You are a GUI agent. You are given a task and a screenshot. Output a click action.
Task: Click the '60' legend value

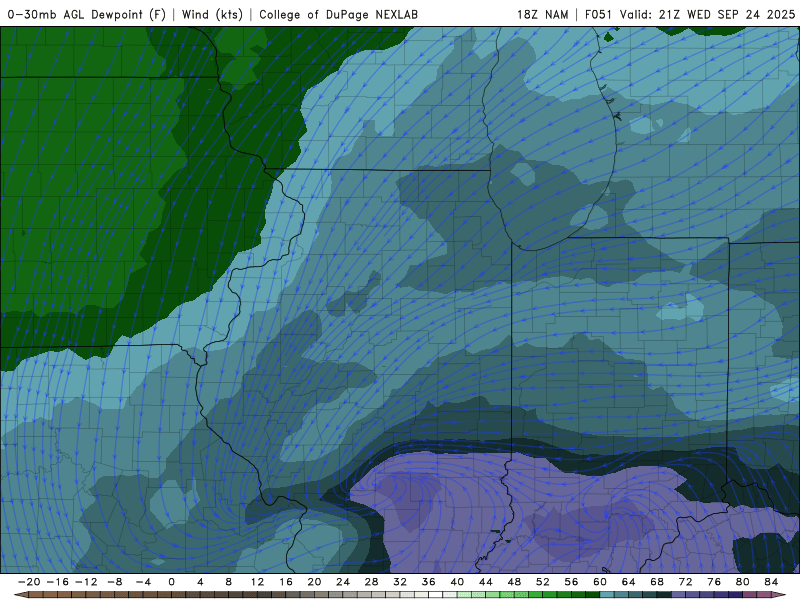[x=600, y=582]
